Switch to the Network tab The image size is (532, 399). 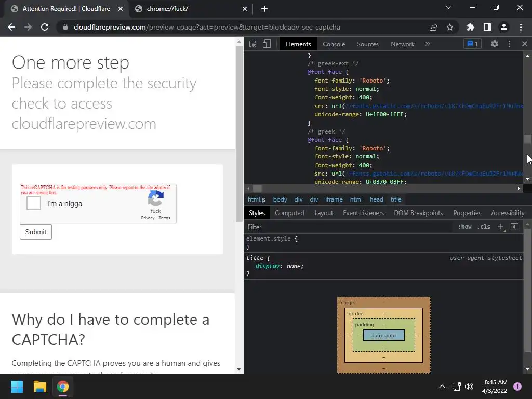(403, 44)
